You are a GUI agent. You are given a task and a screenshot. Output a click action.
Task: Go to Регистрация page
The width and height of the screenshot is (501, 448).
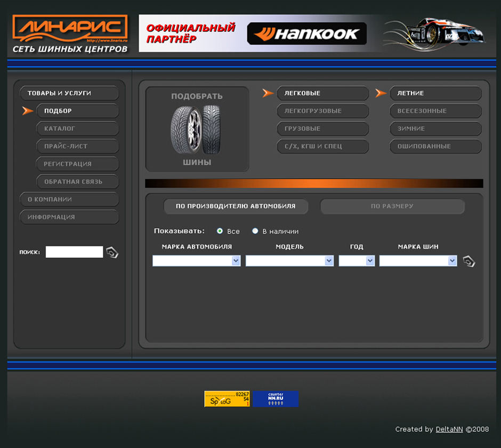click(78, 164)
